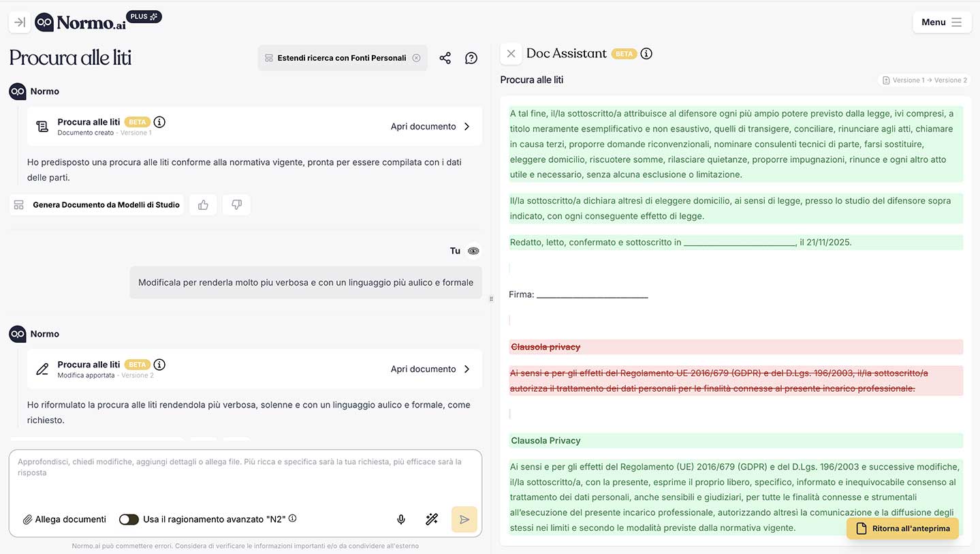Click the Ritorna all'anteprima button
This screenshot has width=980, height=554.
click(x=902, y=529)
